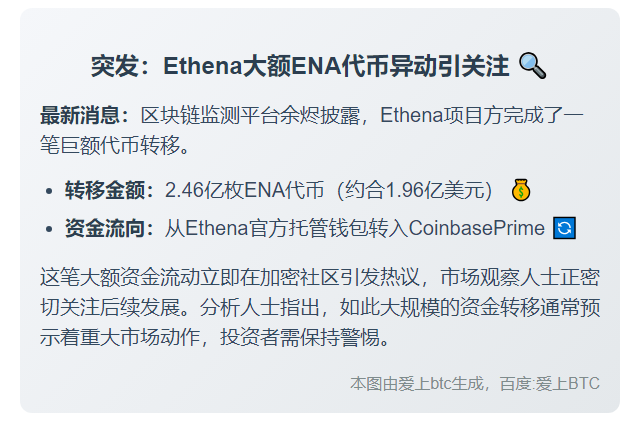This screenshot has height=444, width=640.
Task: Click the magnifying glass icon in headline
Action: point(533,67)
